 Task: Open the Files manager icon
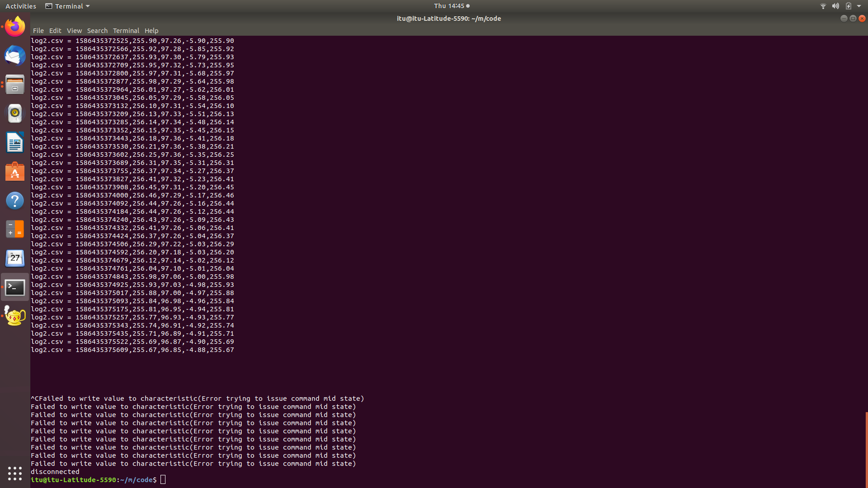point(15,84)
